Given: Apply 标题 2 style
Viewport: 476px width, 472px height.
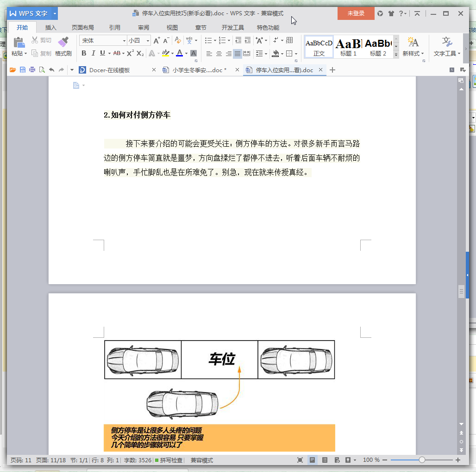Looking at the screenshot, I should pos(378,47).
